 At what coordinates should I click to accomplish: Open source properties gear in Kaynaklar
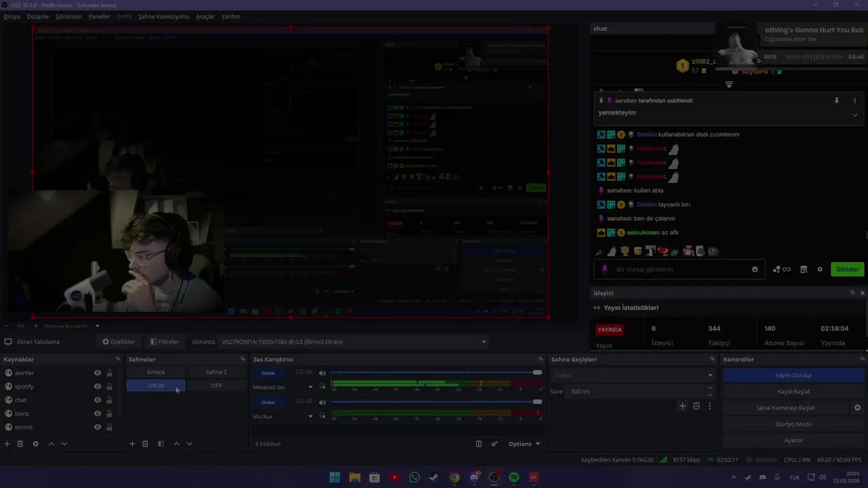pos(35,444)
